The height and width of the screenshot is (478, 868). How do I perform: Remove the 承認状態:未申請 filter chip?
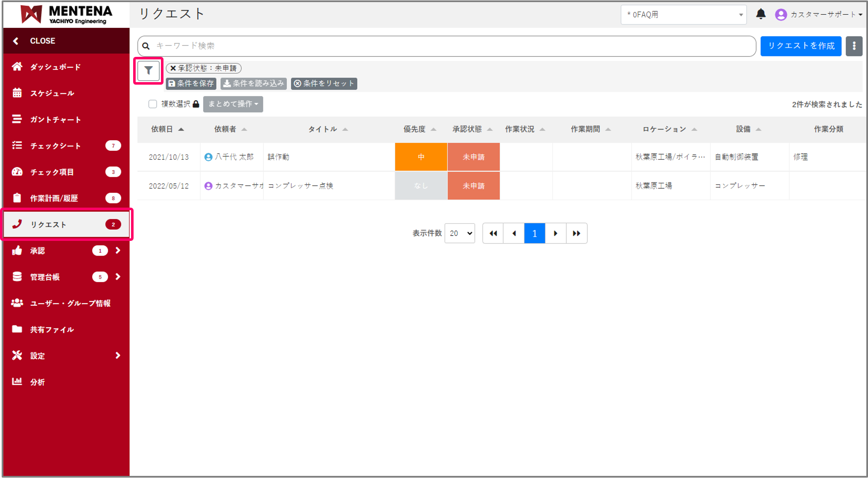[173, 68]
